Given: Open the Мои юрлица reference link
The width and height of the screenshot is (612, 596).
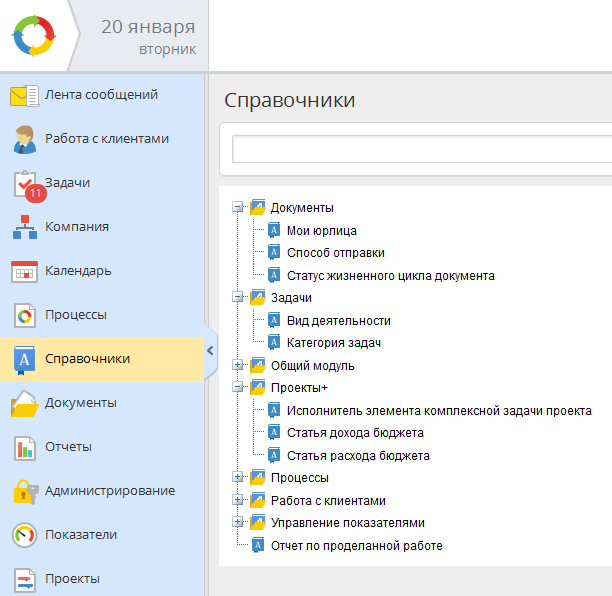Looking at the screenshot, I should point(322,231).
